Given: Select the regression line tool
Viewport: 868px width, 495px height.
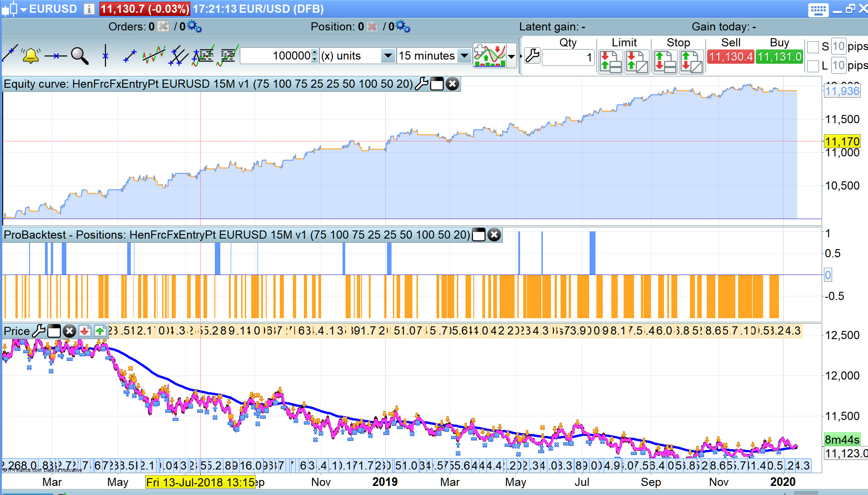Looking at the screenshot, I should tap(154, 55).
